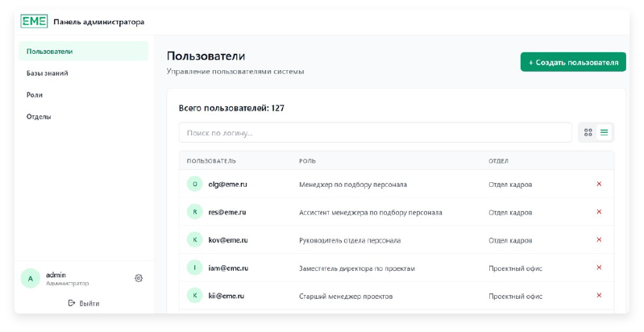644x332 pixels.
Task: Click the admin avatar circle
Action: coord(30,278)
